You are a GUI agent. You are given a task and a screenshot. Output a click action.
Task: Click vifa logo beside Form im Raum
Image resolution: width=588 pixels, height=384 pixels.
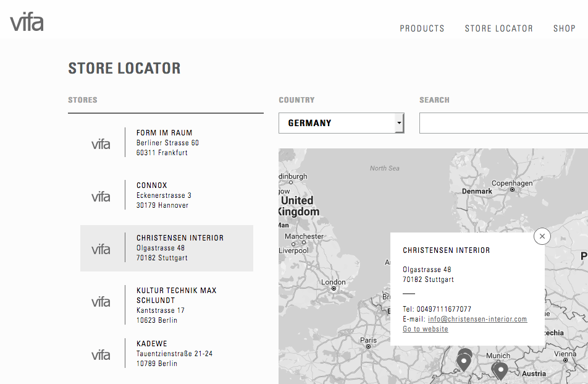click(101, 144)
